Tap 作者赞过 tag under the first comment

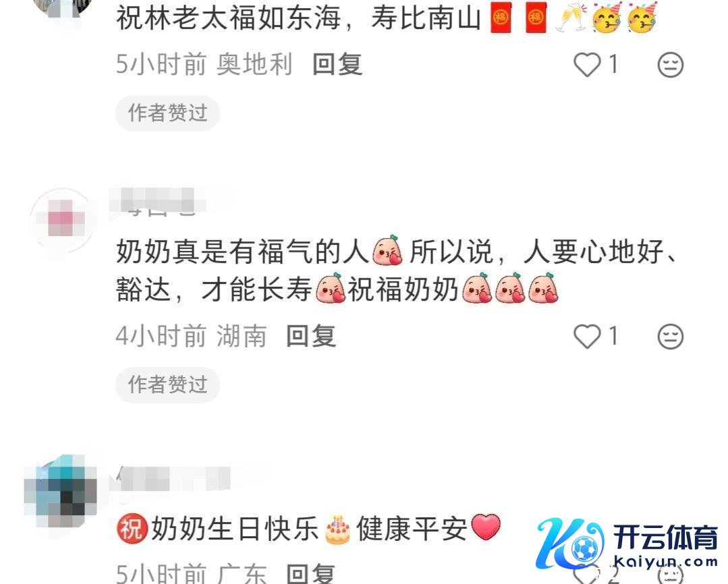point(167,113)
